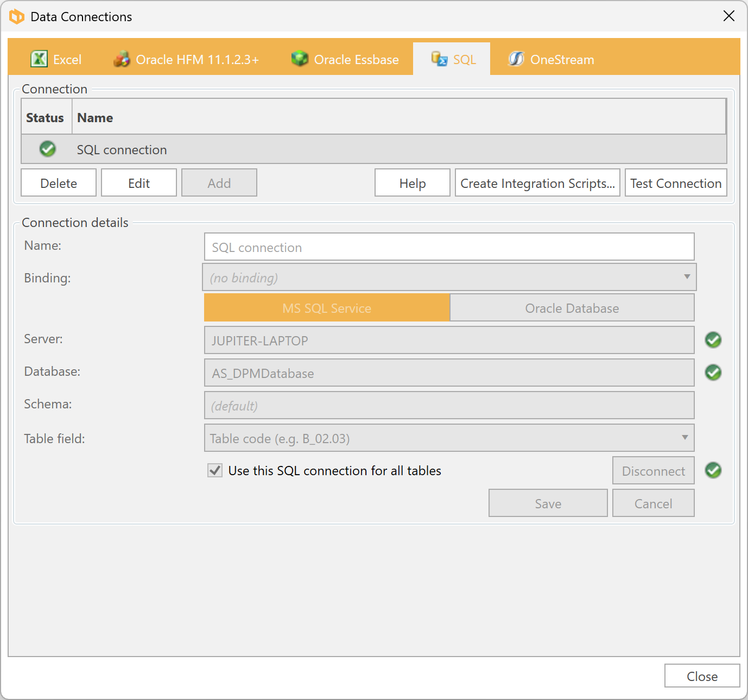Click the OneStream tab icon
The width and height of the screenshot is (748, 700).
pyautogui.click(x=516, y=59)
